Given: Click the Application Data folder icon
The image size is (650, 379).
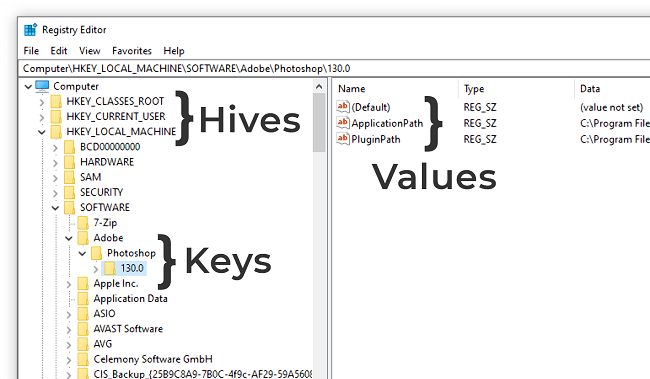Looking at the screenshot, I should pos(83,299).
